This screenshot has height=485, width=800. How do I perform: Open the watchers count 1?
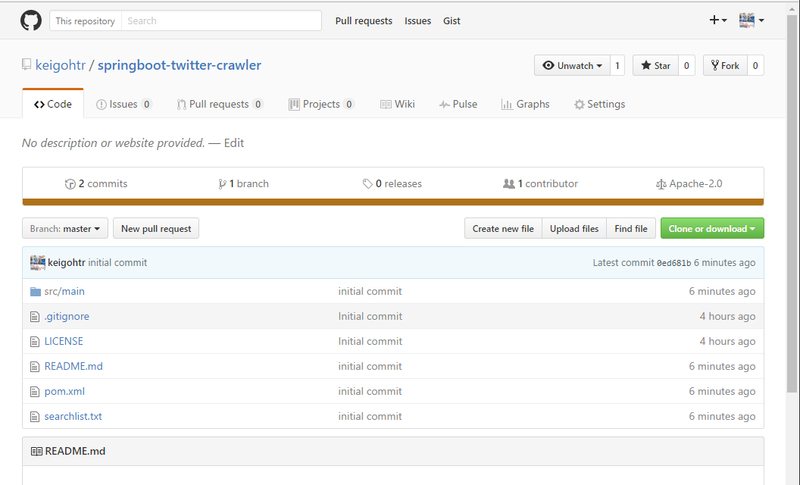click(617, 65)
